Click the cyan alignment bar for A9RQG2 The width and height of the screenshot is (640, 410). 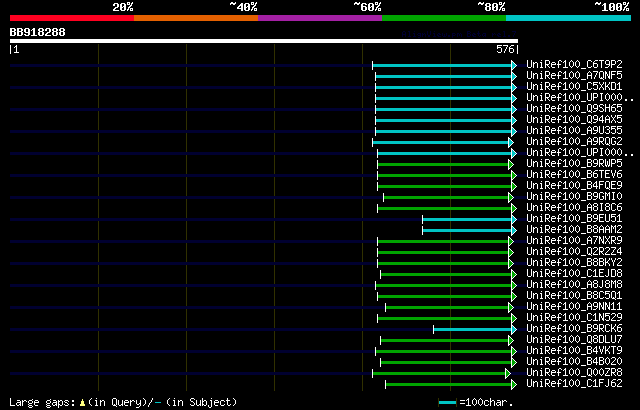(440, 142)
